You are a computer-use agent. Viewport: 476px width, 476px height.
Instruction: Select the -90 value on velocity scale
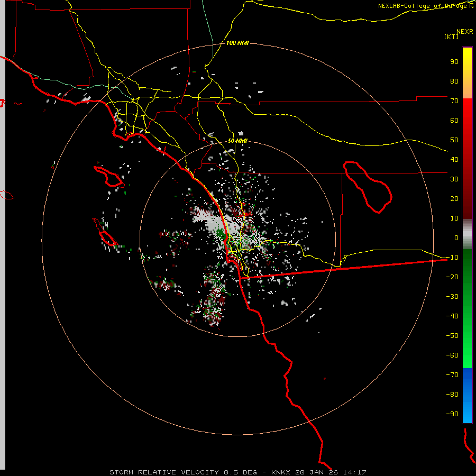[452, 414]
